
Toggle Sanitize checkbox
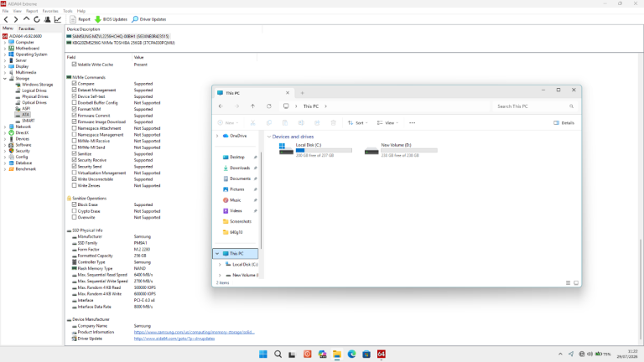(75, 153)
